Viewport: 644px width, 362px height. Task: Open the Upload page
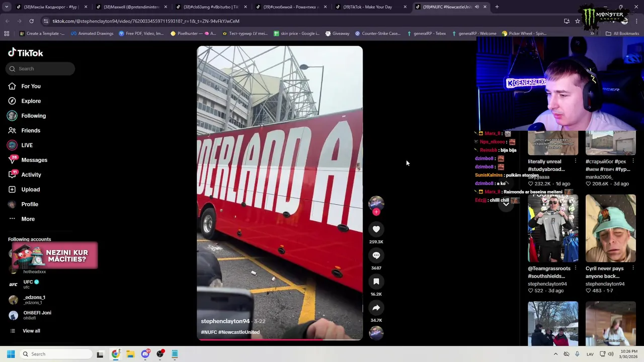click(x=24, y=190)
